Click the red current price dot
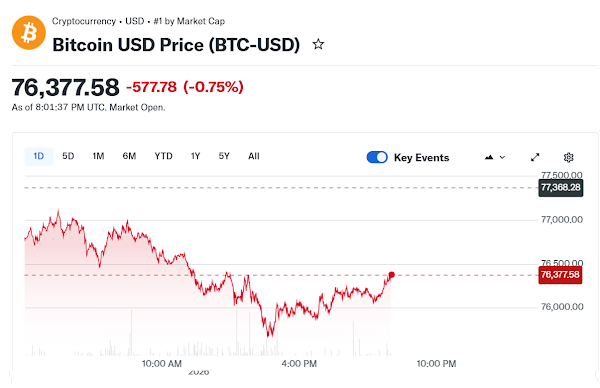Viewport: 600px width, 388px height. click(391, 275)
